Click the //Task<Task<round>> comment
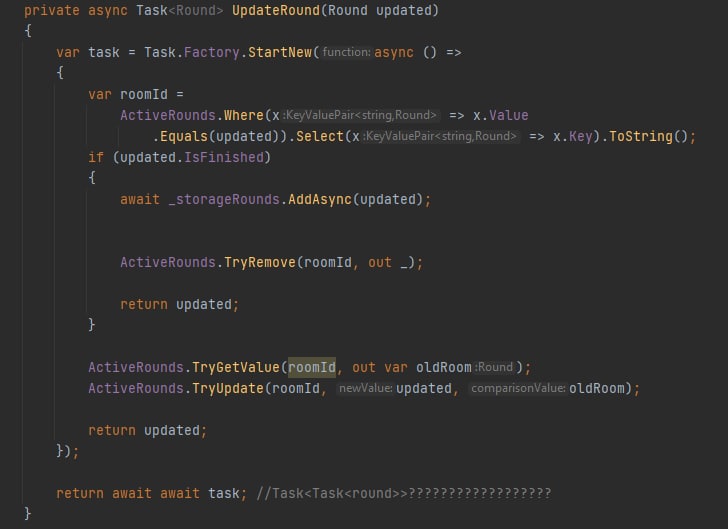Screen dimensions: 728x529 (x=404, y=493)
